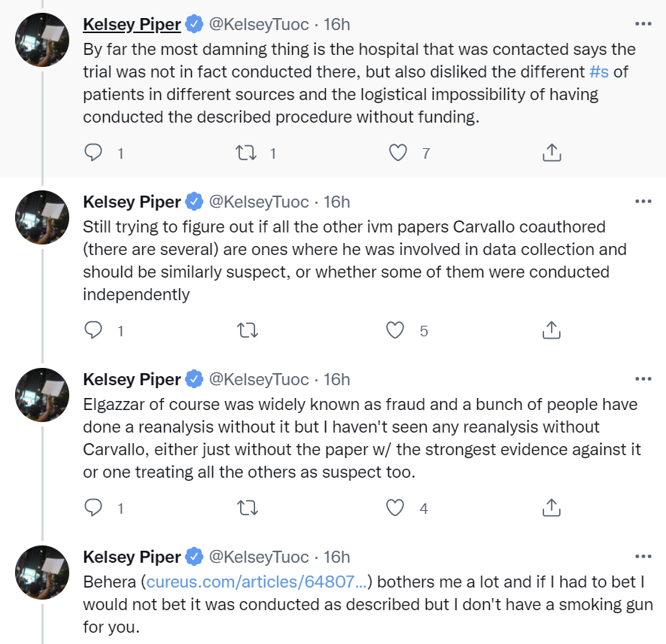
Task: Open more options on the first tweet
Action: 643,24
